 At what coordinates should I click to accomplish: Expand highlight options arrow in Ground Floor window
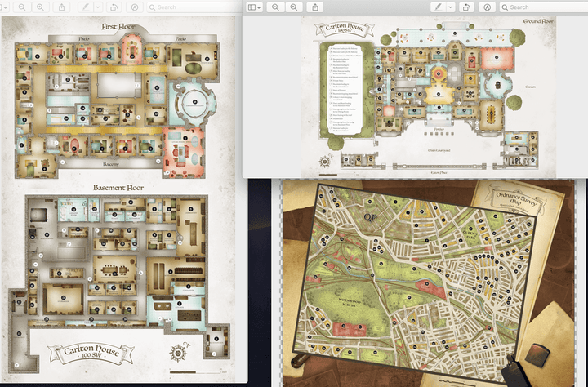(449, 7)
